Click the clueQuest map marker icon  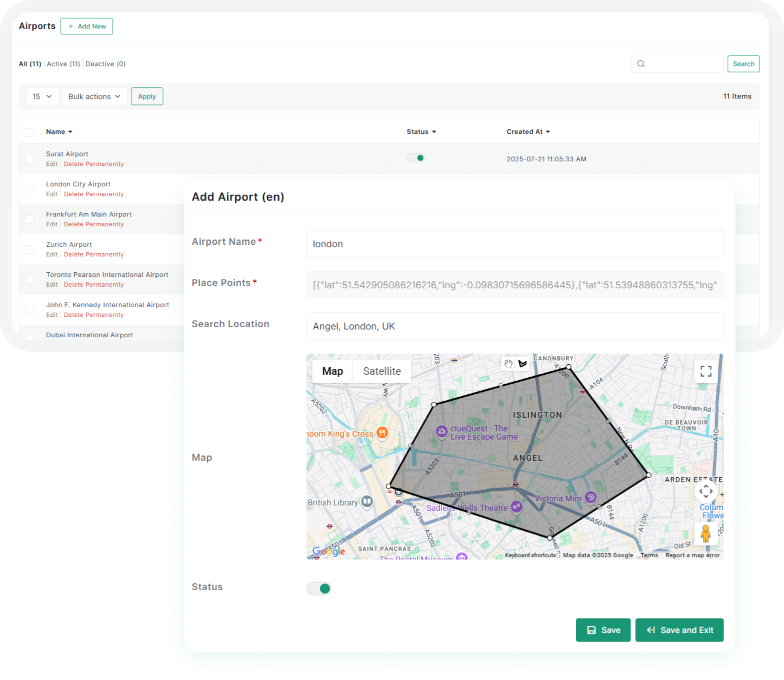coord(441,432)
